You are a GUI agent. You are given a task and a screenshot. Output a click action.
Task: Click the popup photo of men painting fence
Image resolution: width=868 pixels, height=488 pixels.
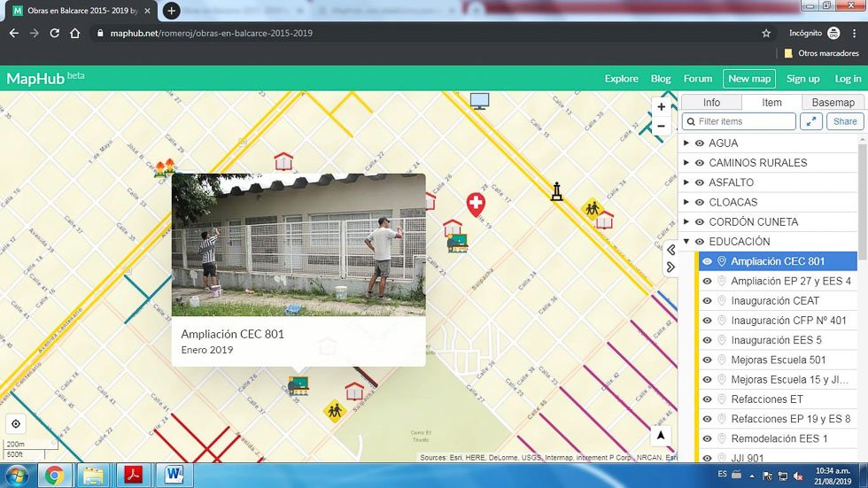coord(298,244)
